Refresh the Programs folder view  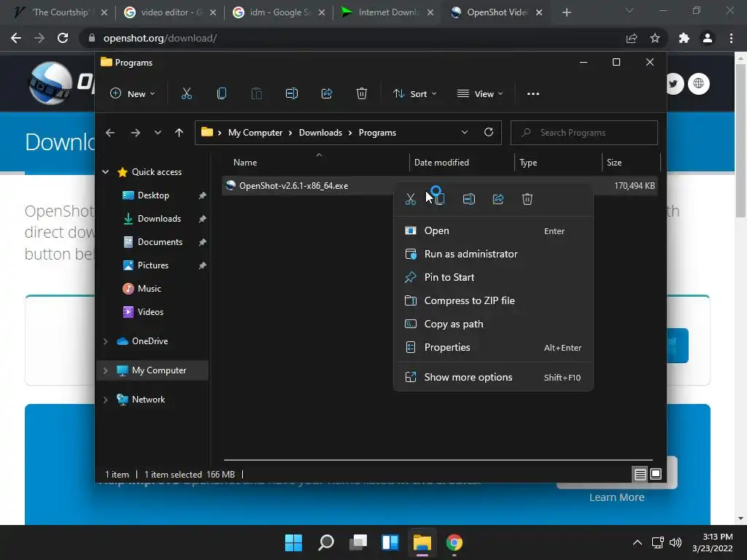pos(488,133)
